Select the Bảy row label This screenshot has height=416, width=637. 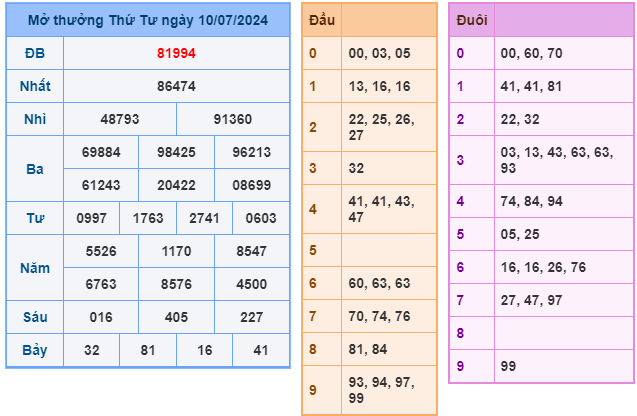34,350
